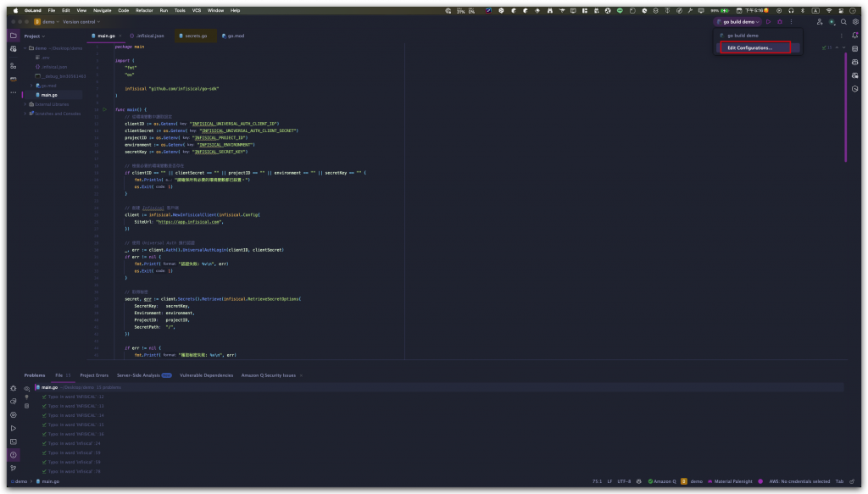Open the Git tool window icon

click(14, 468)
